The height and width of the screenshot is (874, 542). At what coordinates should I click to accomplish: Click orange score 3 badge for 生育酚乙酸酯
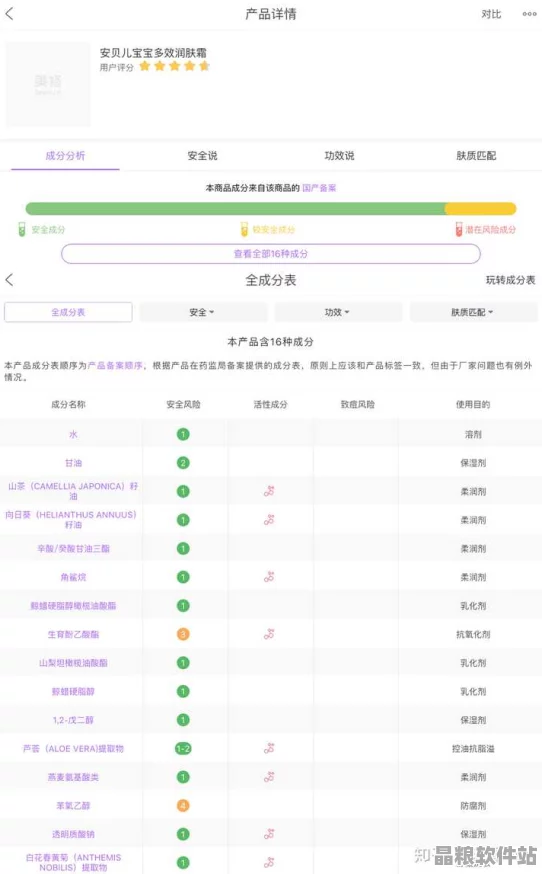(x=183, y=634)
